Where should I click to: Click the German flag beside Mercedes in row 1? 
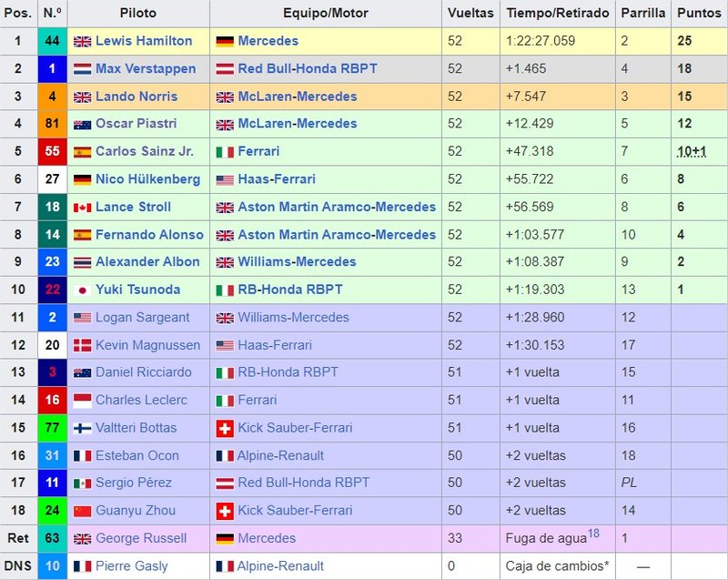click(x=225, y=42)
